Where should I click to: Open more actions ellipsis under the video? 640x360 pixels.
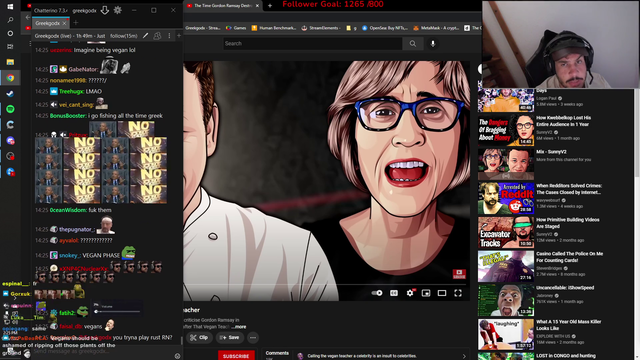253,338
